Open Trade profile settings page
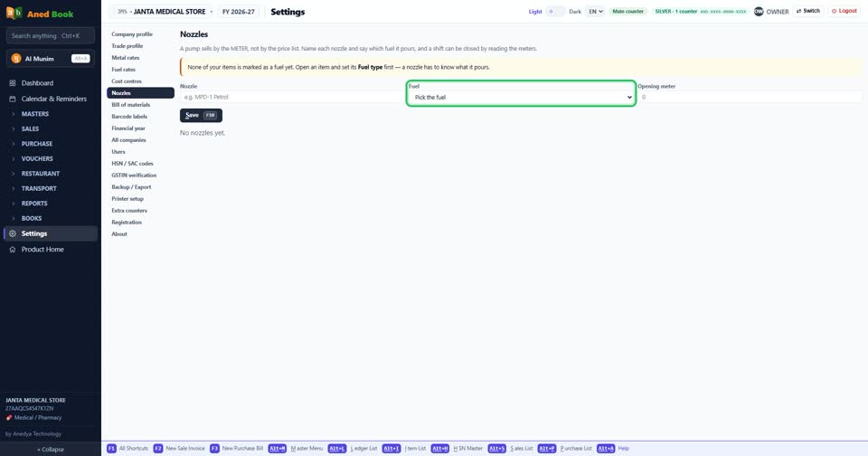 pyautogui.click(x=140, y=46)
